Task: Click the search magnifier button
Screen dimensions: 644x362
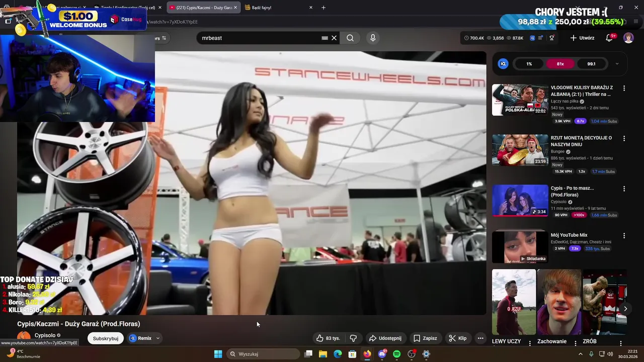Action: pyautogui.click(x=350, y=38)
